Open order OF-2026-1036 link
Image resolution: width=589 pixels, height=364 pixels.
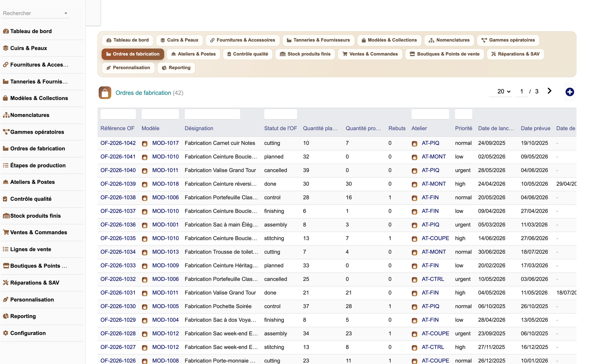pos(118,225)
